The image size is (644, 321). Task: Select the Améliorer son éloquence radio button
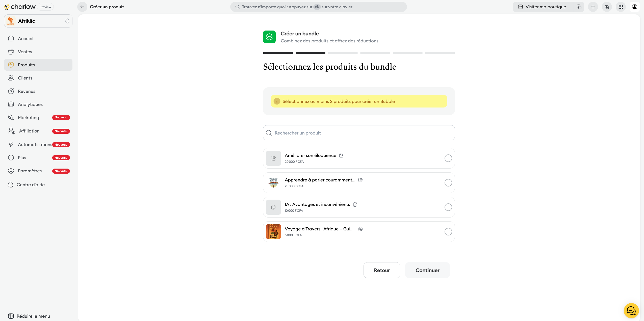448,158
